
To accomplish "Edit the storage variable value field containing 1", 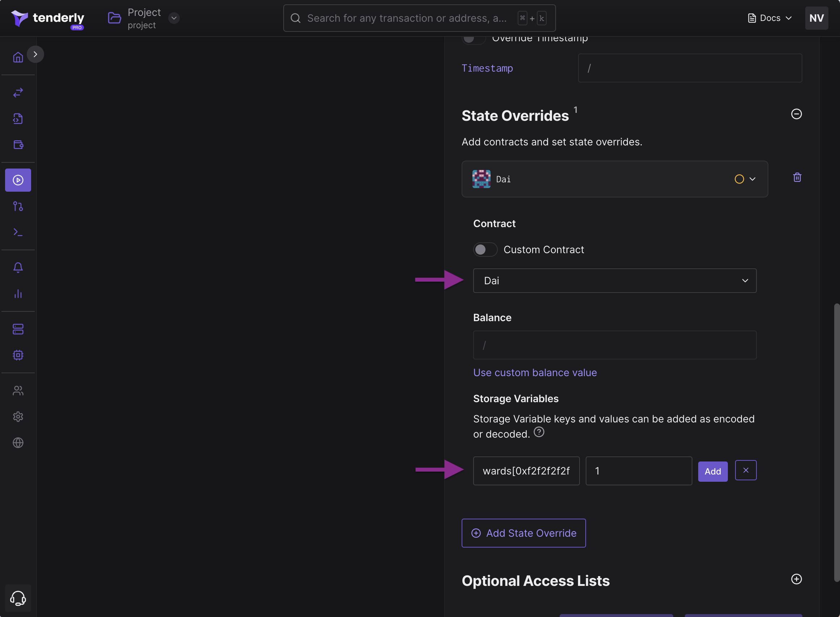I will (639, 471).
